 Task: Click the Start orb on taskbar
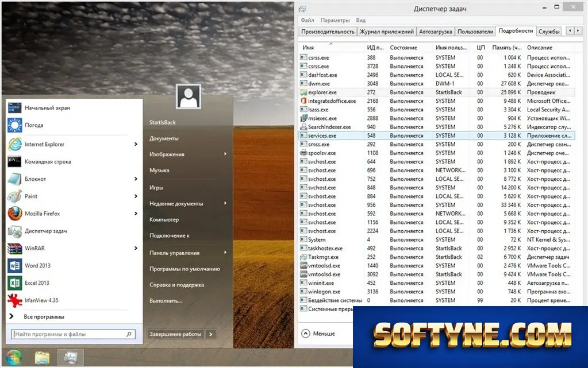[14, 358]
